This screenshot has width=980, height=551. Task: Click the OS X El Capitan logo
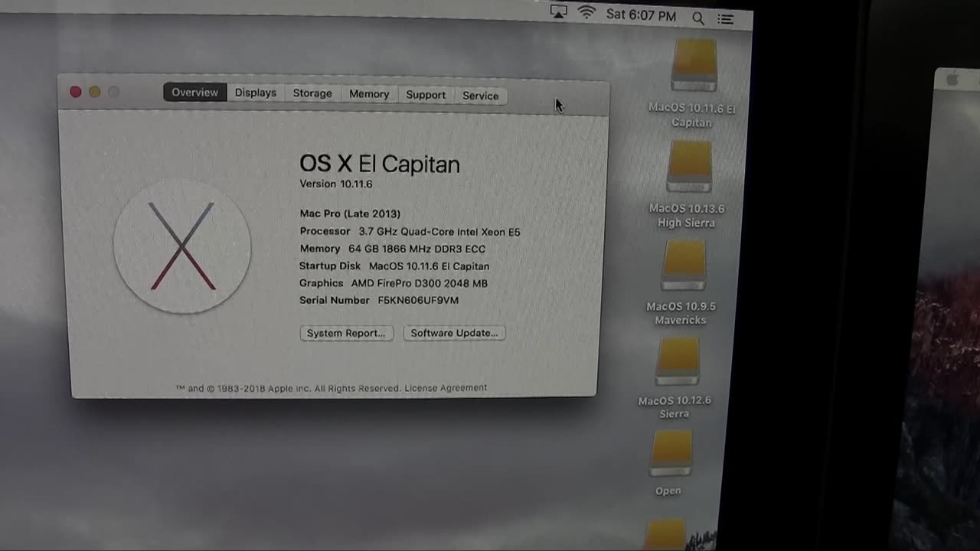(x=182, y=246)
